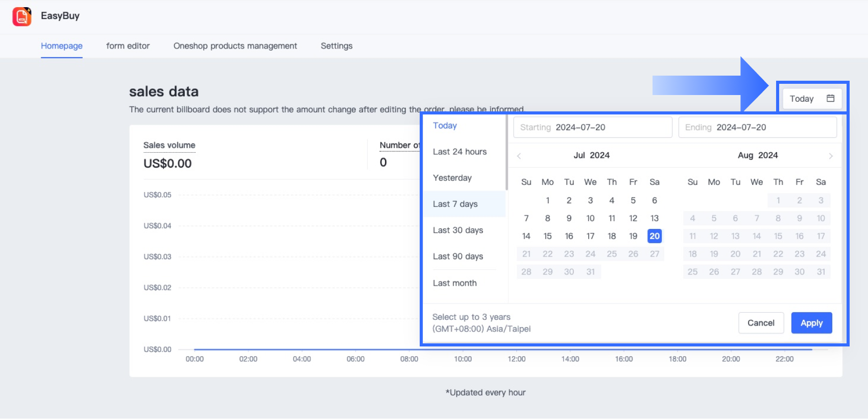Choose the Last 24 hours preset
Viewport: 868px width, 419px height.
point(460,152)
